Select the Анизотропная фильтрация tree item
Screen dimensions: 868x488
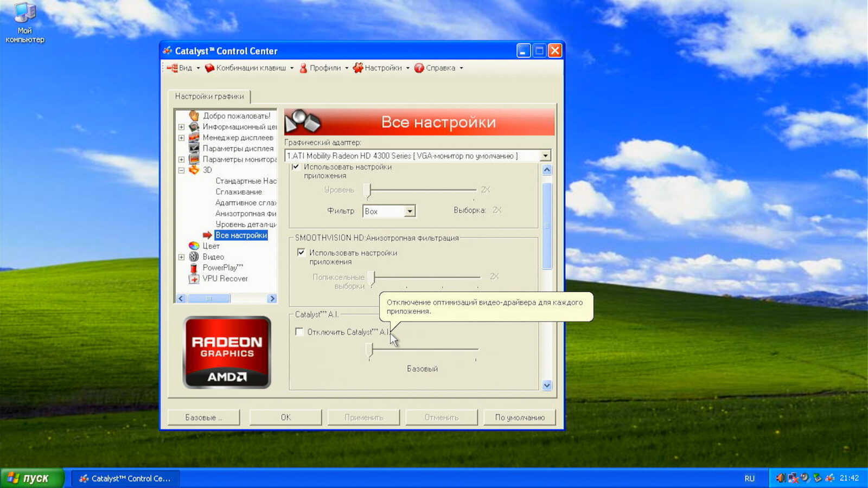coord(246,213)
